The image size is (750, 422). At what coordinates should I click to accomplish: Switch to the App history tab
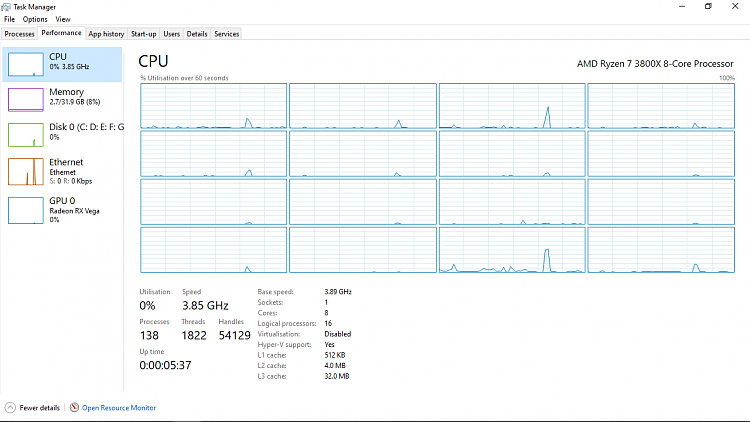[x=106, y=34]
